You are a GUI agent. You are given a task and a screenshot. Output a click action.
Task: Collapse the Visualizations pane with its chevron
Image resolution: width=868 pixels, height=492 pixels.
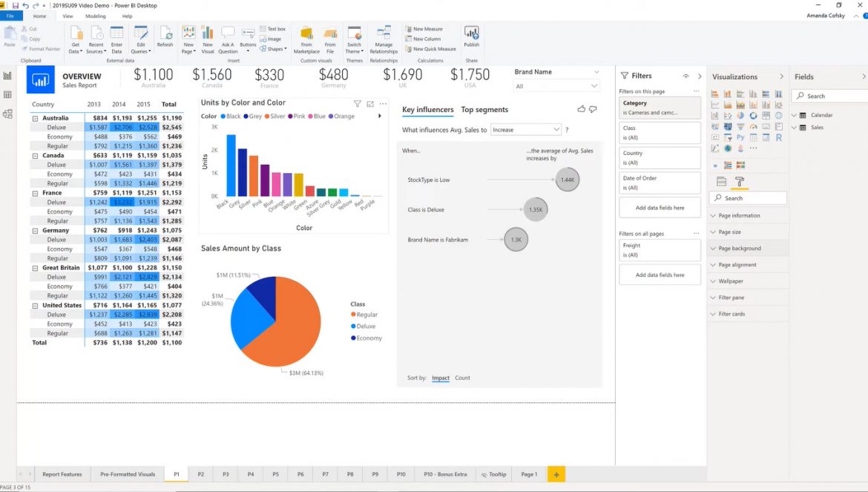coord(781,76)
